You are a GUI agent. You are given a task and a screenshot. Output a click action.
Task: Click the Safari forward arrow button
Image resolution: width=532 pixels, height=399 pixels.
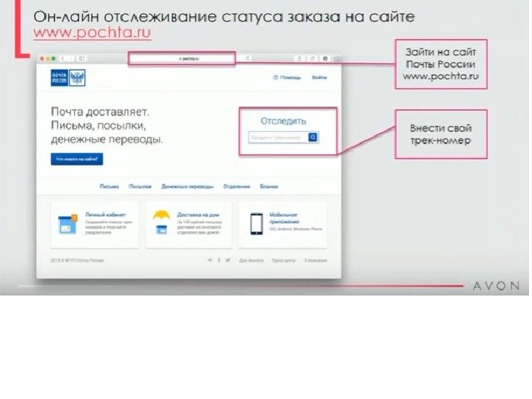pyautogui.click(x=71, y=58)
